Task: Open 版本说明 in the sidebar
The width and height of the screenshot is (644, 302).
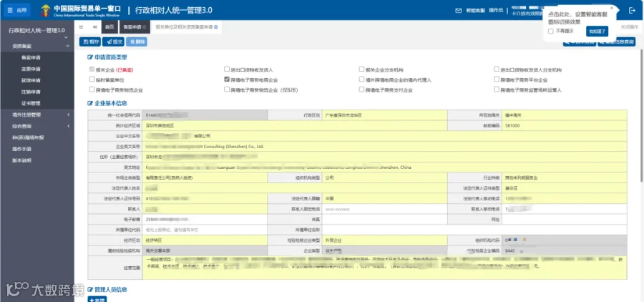Action: click(x=21, y=160)
